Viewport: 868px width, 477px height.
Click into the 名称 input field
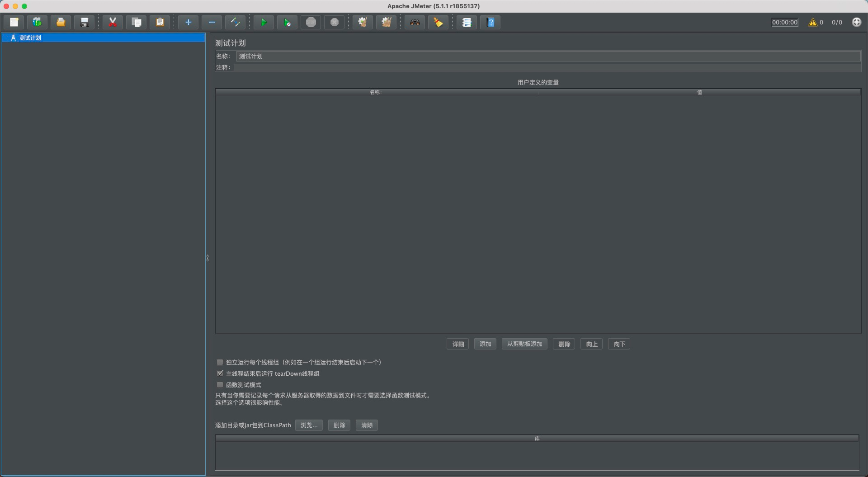click(548, 56)
